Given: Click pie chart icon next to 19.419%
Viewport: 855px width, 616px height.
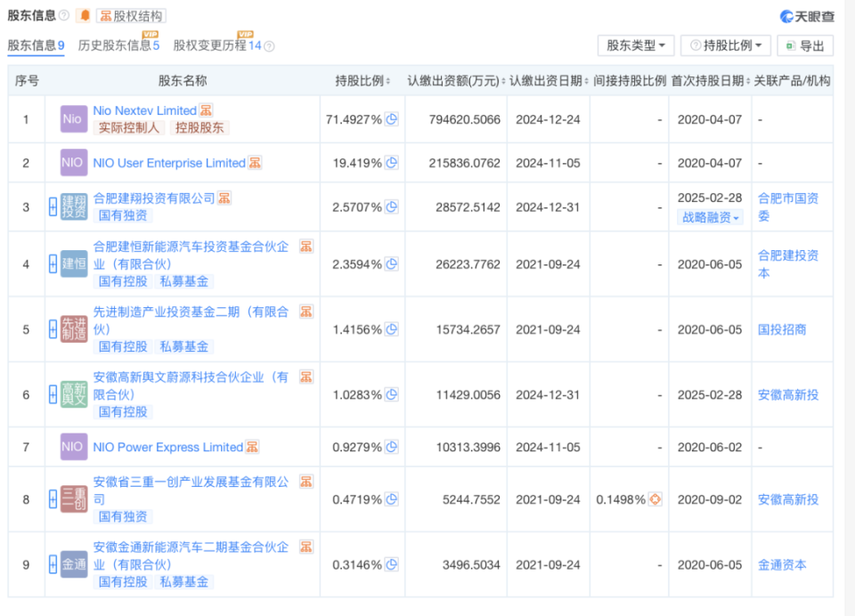Looking at the screenshot, I should 392,163.
